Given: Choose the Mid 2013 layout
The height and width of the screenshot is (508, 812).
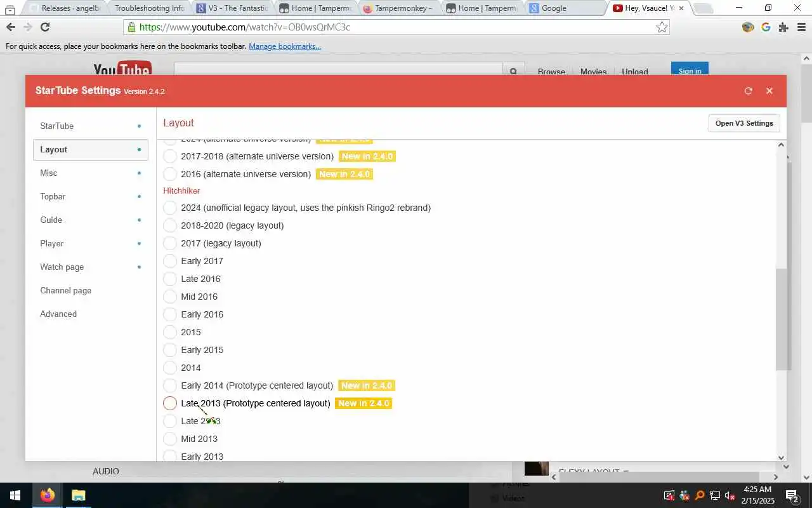Looking at the screenshot, I should click(x=170, y=439).
